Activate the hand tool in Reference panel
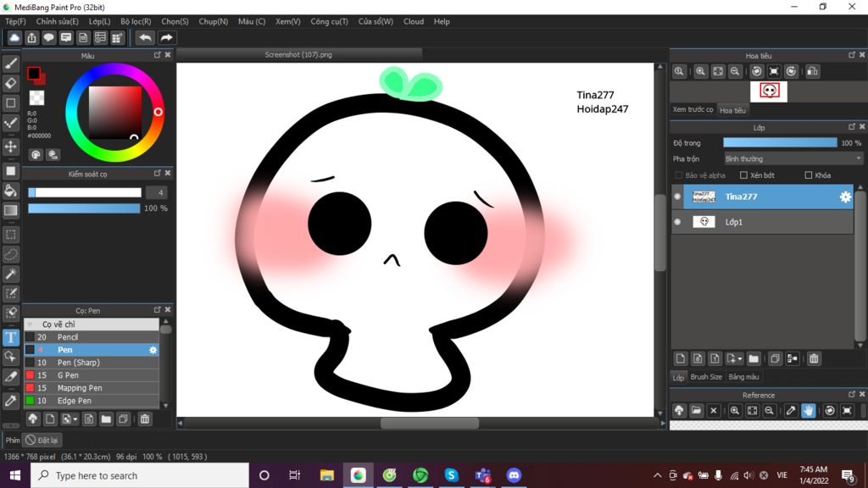This screenshot has width=868, height=488. (808, 411)
